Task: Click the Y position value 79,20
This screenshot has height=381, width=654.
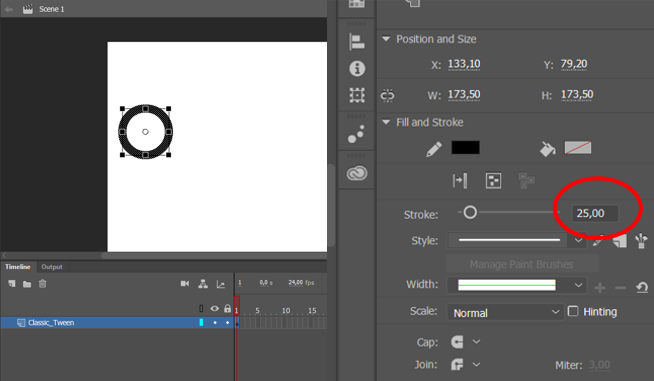Action: tap(574, 64)
